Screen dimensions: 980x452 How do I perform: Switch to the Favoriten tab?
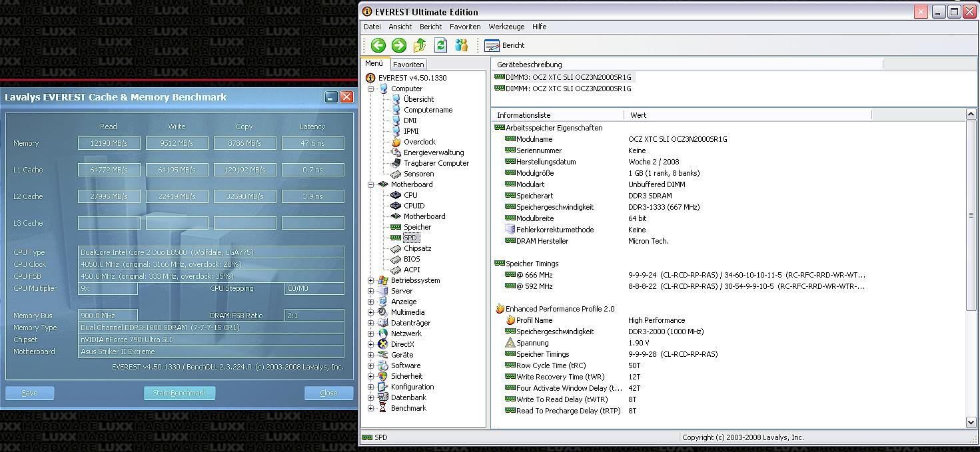point(408,65)
